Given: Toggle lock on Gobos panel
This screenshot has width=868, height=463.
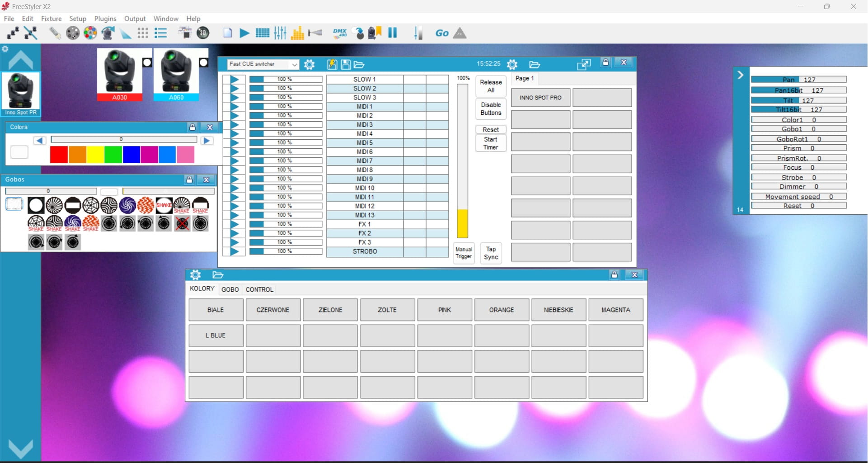Looking at the screenshot, I should (x=190, y=180).
